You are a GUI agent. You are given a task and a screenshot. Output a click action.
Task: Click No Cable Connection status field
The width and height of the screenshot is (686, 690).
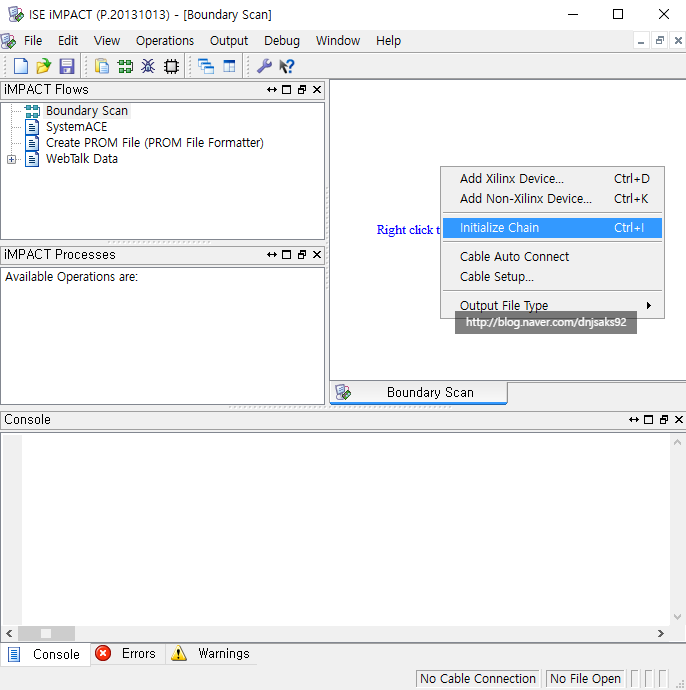478,679
